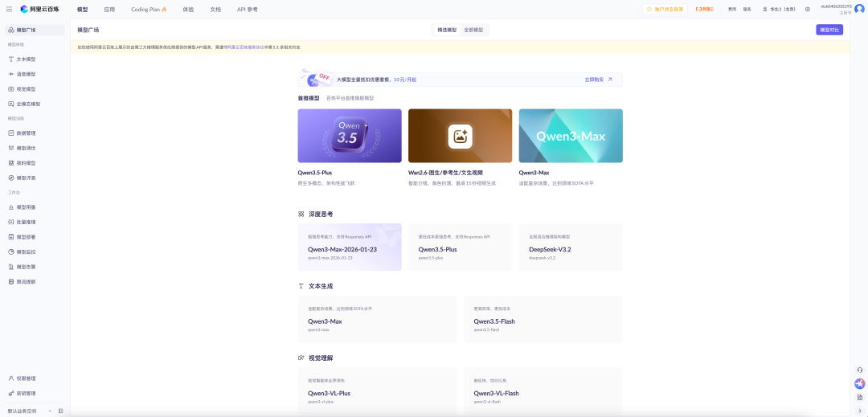Open the DeepSeek-V3.2 card
This screenshot has width=868, height=417.
click(571, 247)
